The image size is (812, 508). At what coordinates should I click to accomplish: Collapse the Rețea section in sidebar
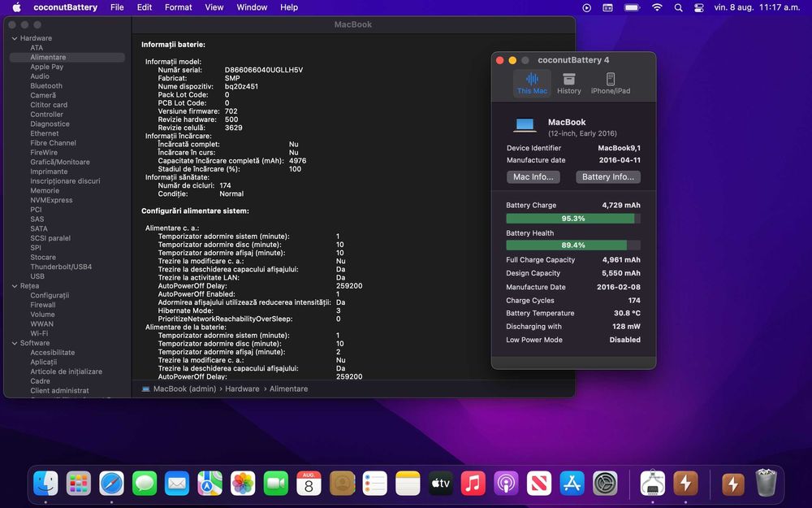click(x=15, y=286)
